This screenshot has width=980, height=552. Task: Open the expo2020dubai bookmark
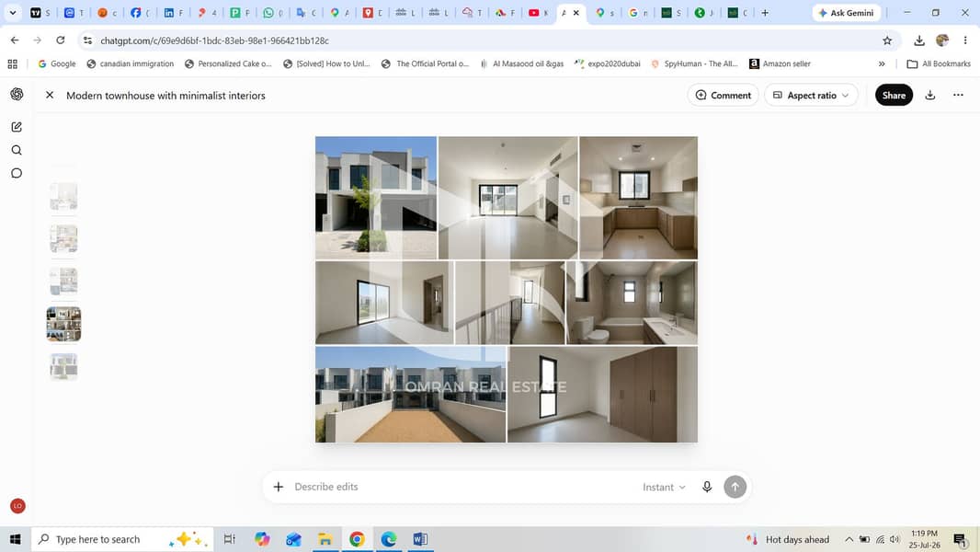pos(608,63)
